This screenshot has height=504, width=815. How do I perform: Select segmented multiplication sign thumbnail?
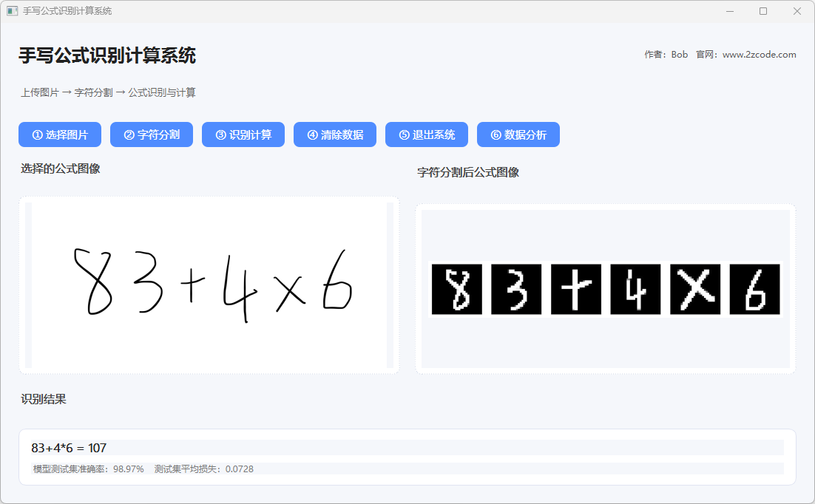(695, 289)
